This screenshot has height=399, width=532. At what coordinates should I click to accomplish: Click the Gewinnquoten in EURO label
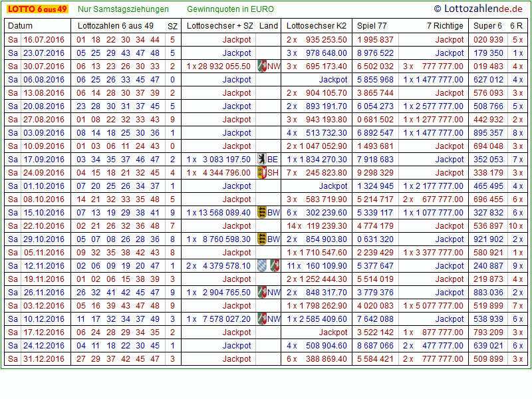tap(230, 9)
